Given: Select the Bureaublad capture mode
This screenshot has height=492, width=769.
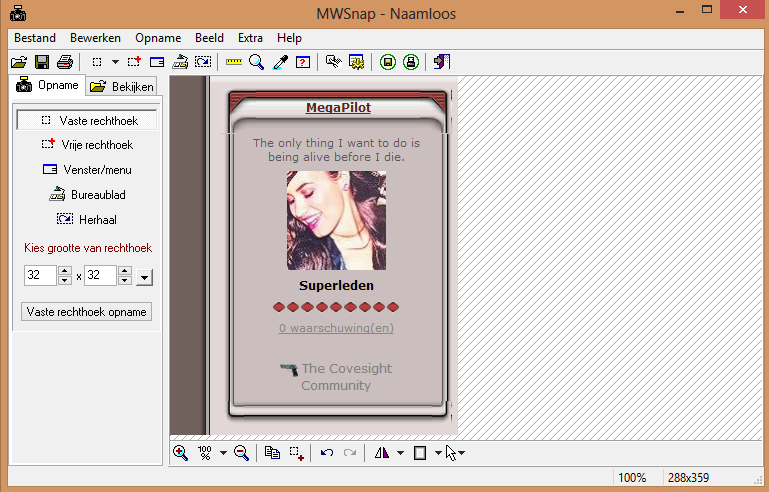Looking at the screenshot, I should [x=87, y=195].
